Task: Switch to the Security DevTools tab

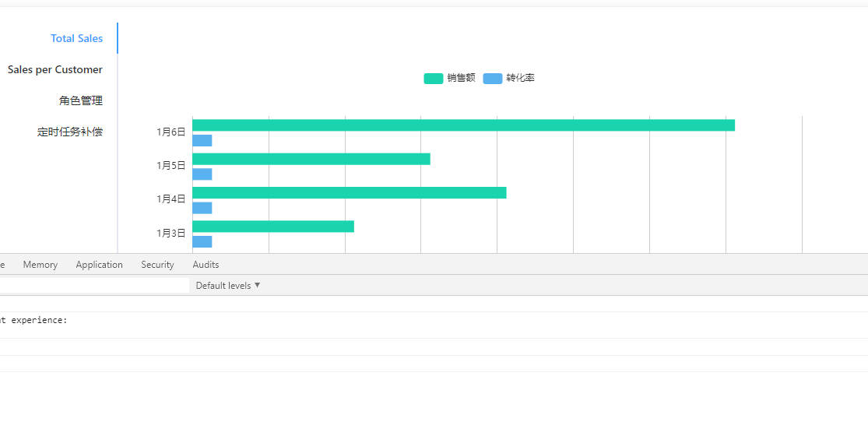Action: pos(157,265)
